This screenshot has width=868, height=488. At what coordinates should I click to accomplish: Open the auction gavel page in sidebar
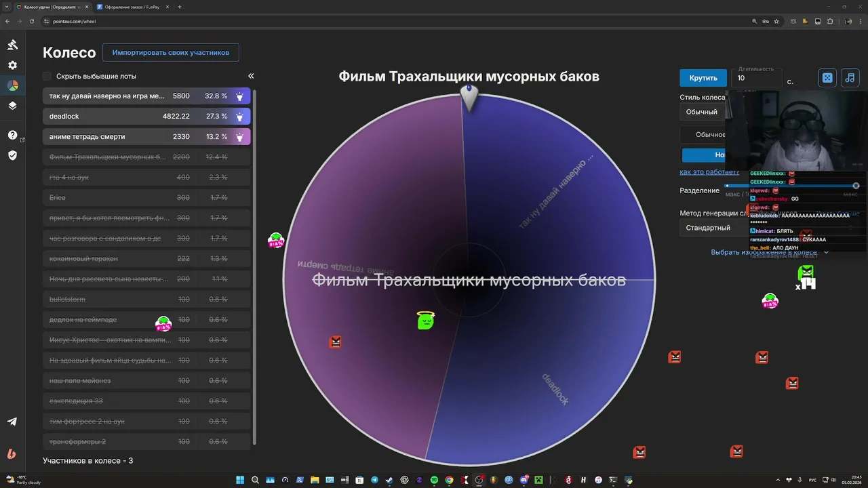(x=12, y=45)
